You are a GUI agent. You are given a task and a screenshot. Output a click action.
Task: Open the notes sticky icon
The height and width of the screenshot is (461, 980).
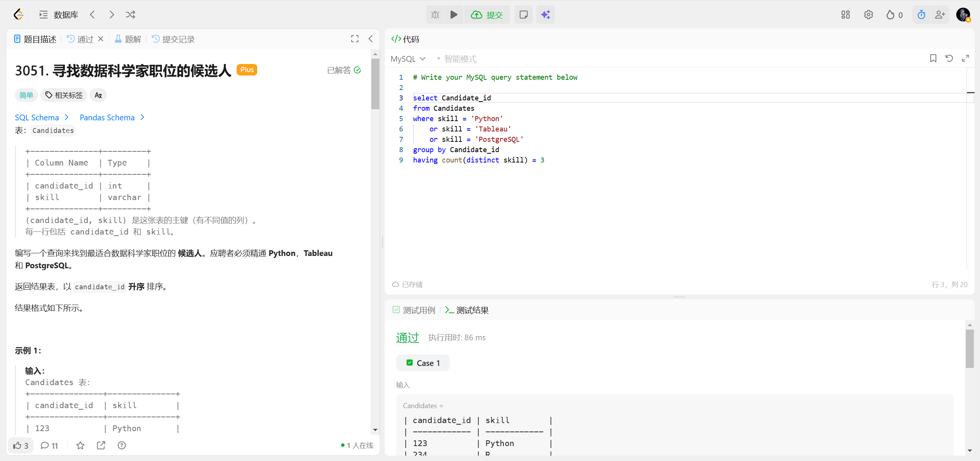(523, 15)
